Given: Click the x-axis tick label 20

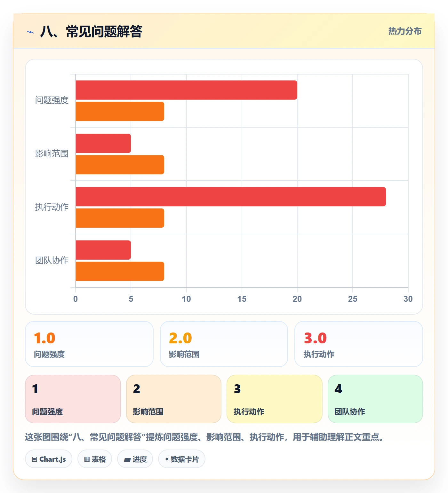Looking at the screenshot, I should [297, 299].
